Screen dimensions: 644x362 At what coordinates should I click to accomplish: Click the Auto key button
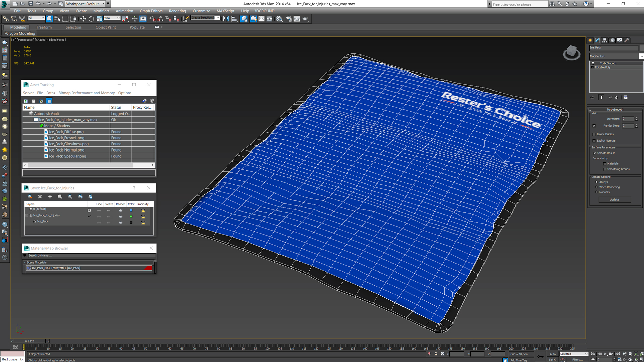pos(552,354)
